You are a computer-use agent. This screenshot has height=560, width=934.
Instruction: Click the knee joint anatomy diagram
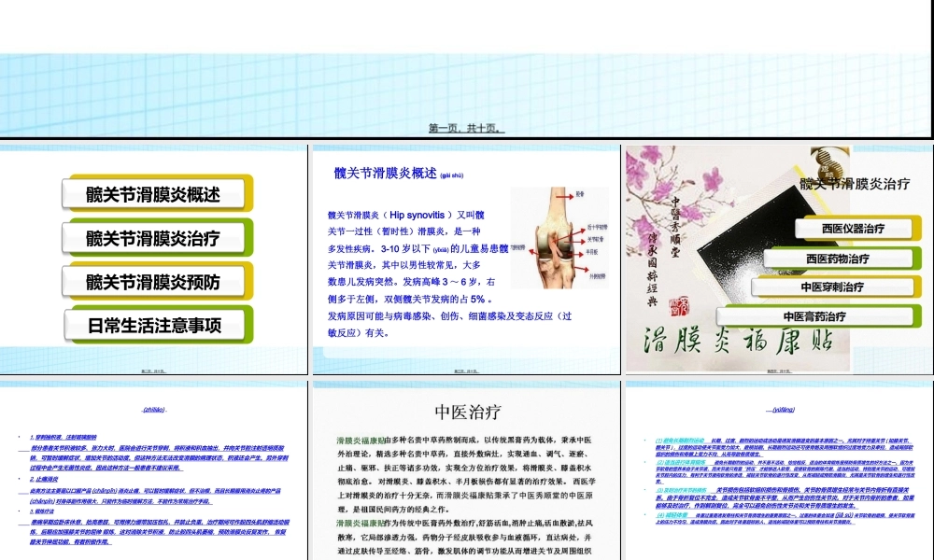click(560, 238)
